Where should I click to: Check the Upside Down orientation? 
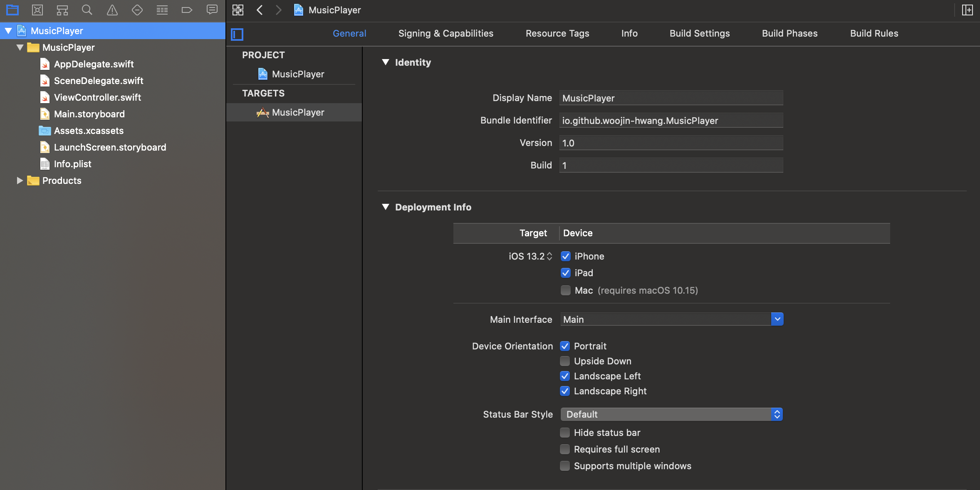564,361
